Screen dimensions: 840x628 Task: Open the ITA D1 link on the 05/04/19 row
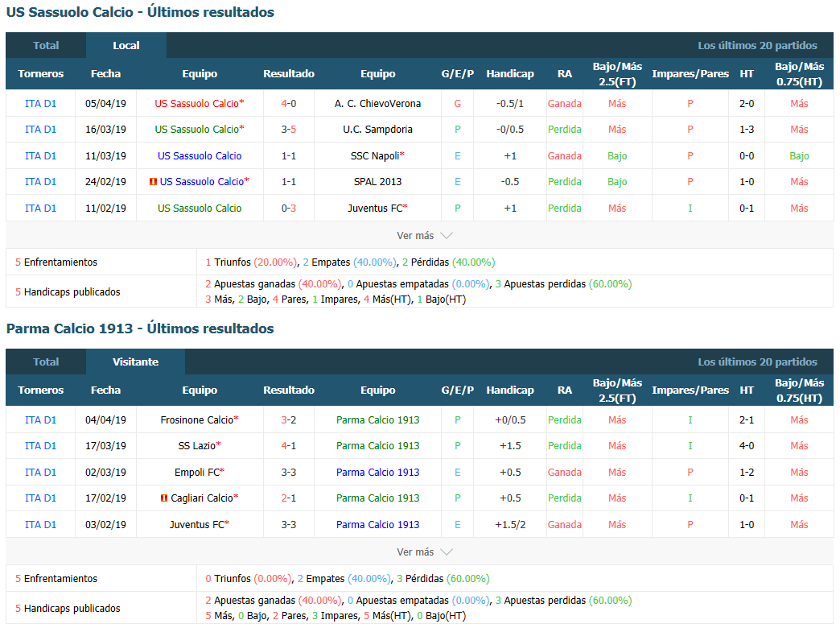[41, 104]
